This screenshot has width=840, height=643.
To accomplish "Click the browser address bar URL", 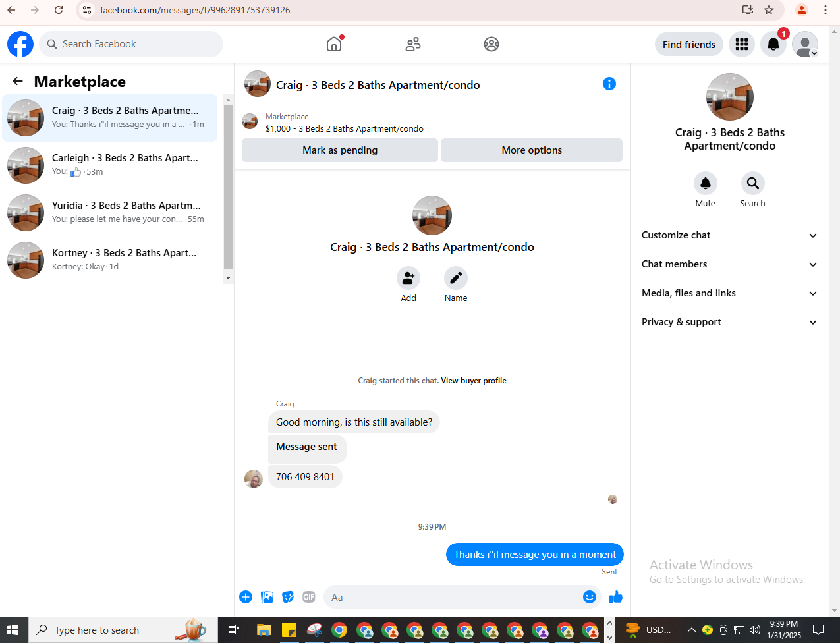I will tap(195, 10).
